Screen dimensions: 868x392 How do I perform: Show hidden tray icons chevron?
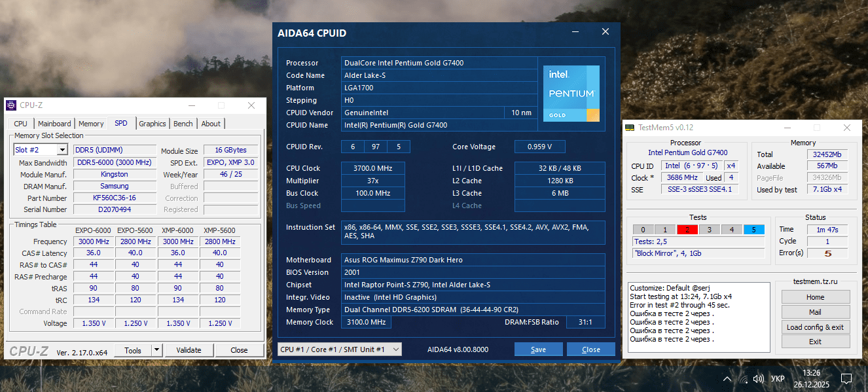727,379
